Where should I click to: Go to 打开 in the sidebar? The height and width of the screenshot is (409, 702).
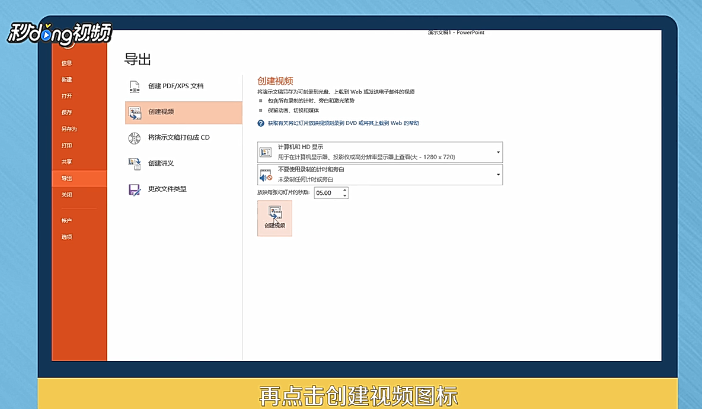tap(67, 96)
